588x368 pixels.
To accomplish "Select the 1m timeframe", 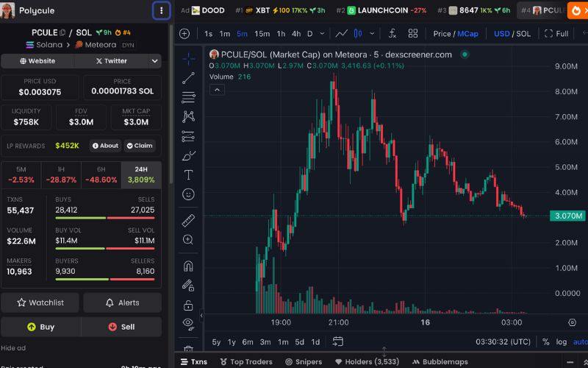I will point(225,34).
